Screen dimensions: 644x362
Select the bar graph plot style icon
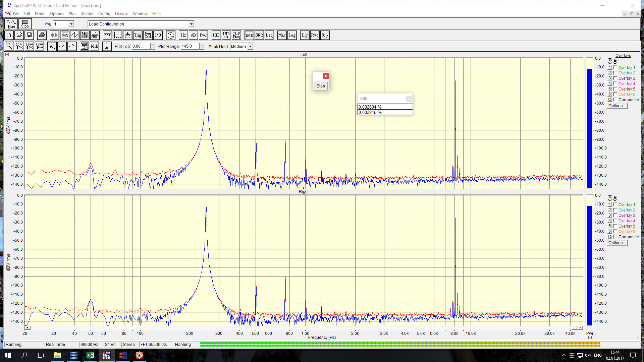(x=72, y=46)
